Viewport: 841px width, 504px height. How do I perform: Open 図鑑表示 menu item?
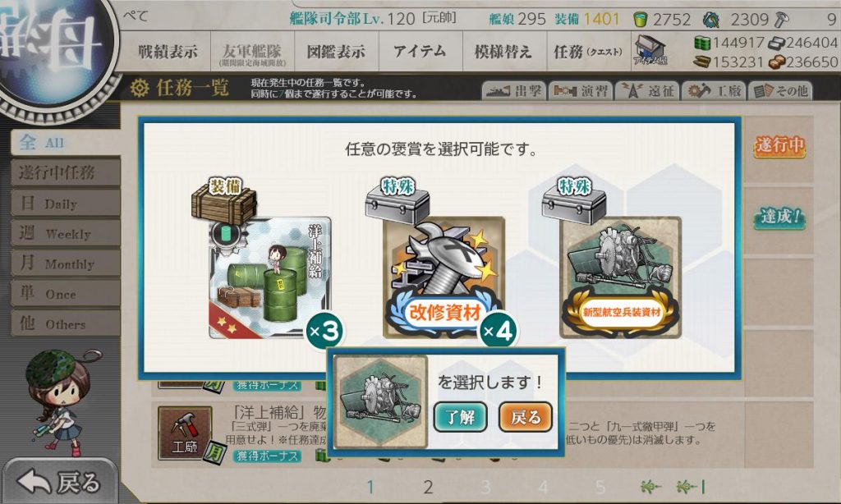click(336, 52)
